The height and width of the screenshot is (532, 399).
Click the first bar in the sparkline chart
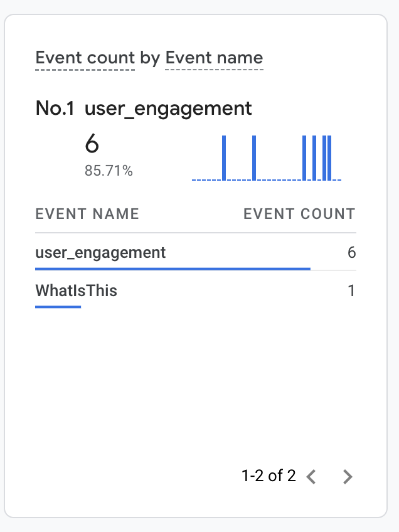click(x=224, y=157)
